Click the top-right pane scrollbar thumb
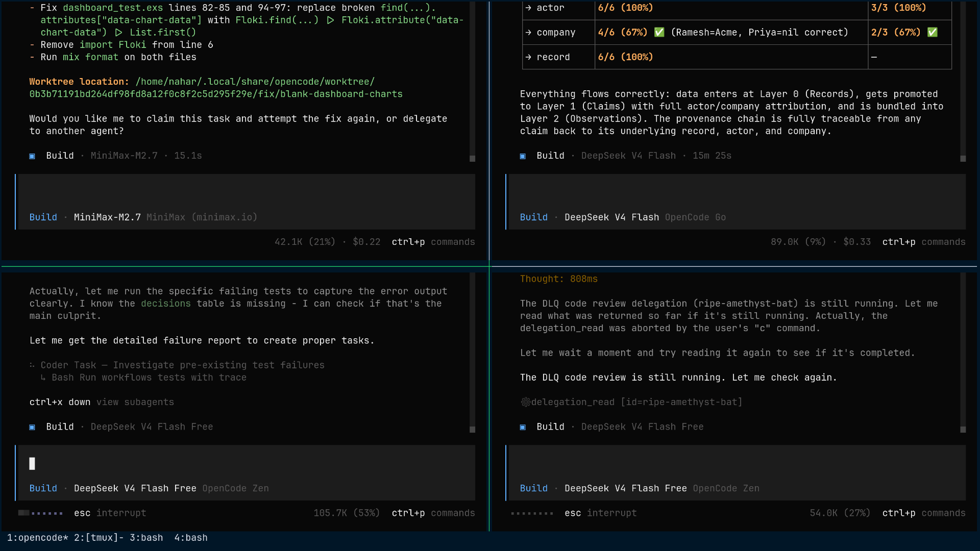The height and width of the screenshot is (551, 980). click(x=963, y=159)
